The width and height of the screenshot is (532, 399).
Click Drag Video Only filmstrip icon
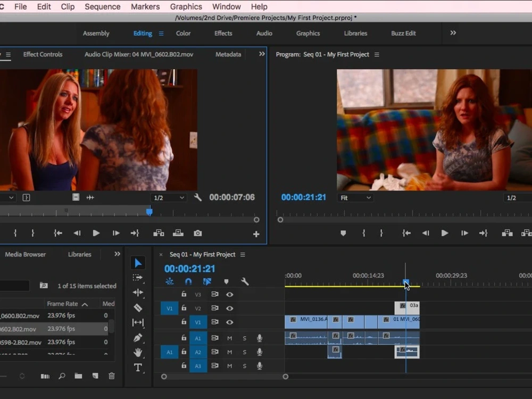tap(76, 197)
